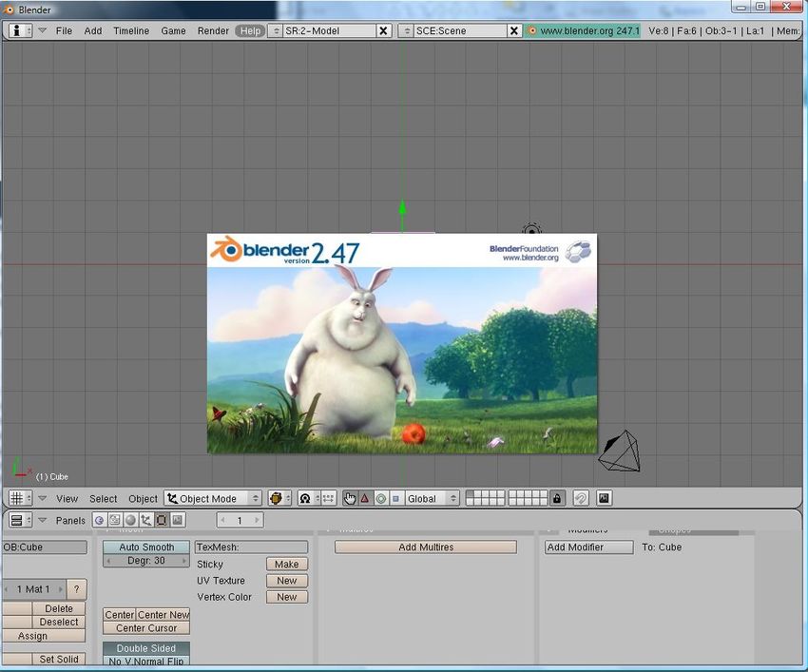
Task: Toggle the Auto Smooth button
Action: coord(146,547)
